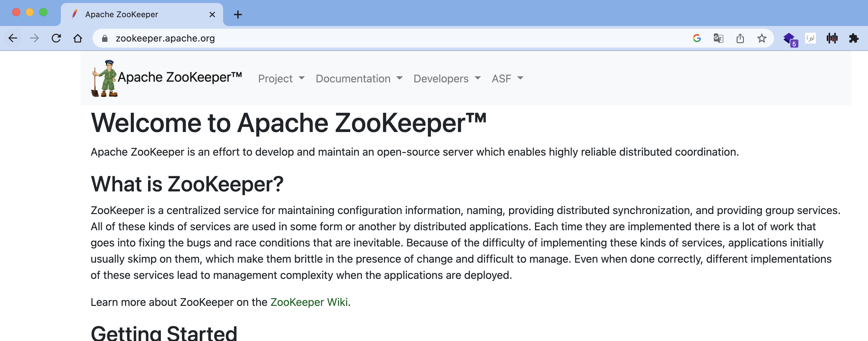The width and height of the screenshot is (868, 341).
Task: Translate this page with translate icon
Action: click(x=718, y=38)
